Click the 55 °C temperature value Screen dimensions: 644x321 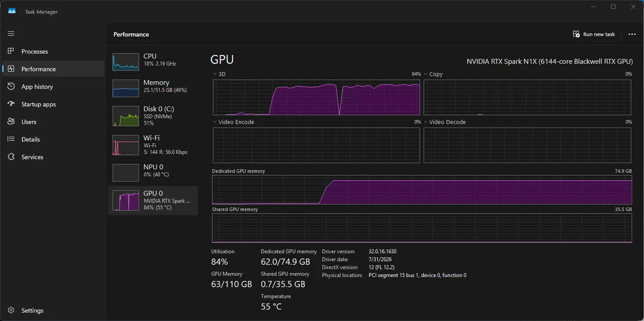coord(271,306)
